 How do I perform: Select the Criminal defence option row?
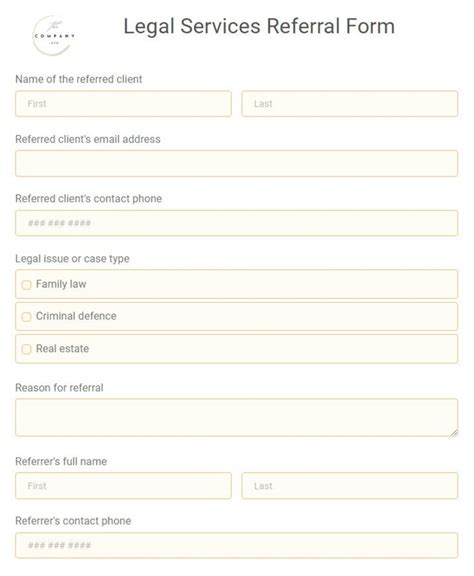237,316
